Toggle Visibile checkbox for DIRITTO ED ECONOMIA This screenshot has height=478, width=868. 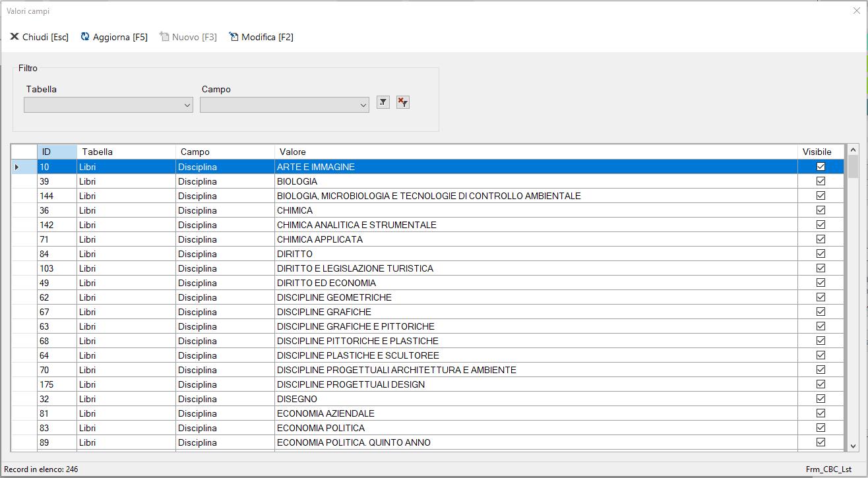click(821, 283)
